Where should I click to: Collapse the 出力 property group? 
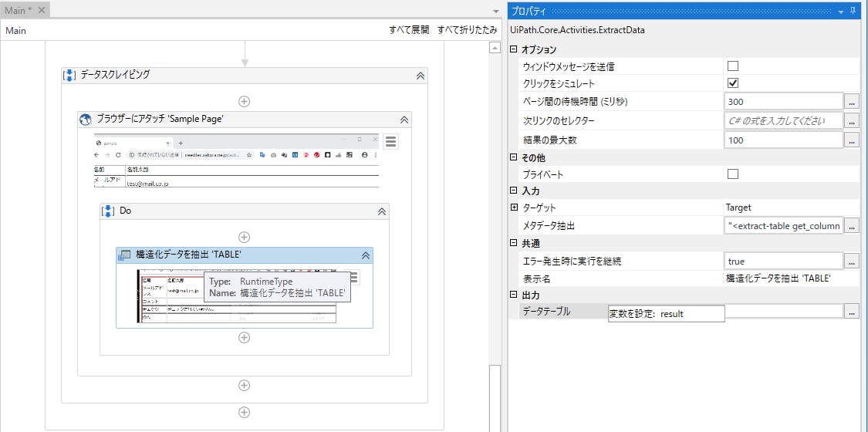(x=514, y=295)
